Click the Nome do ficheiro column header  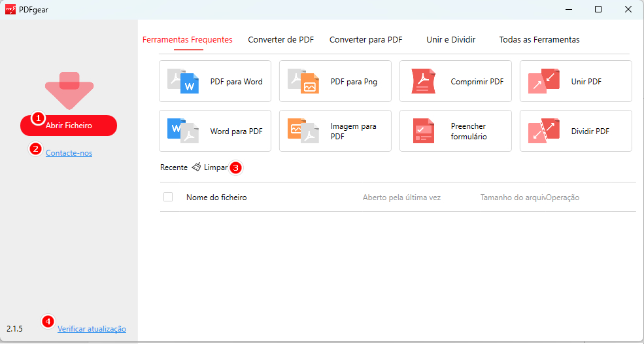216,198
